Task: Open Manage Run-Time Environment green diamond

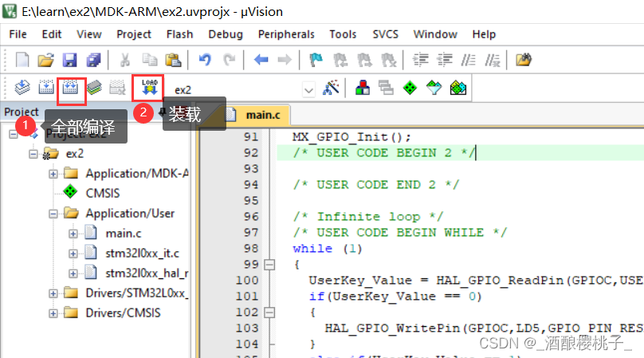Action: point(410,88)
